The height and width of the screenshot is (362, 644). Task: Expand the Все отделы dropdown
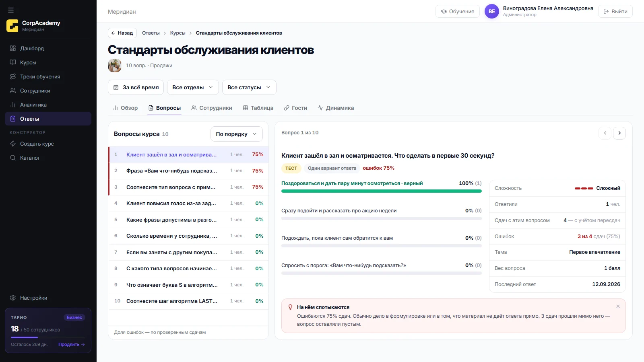pos(193,87)
